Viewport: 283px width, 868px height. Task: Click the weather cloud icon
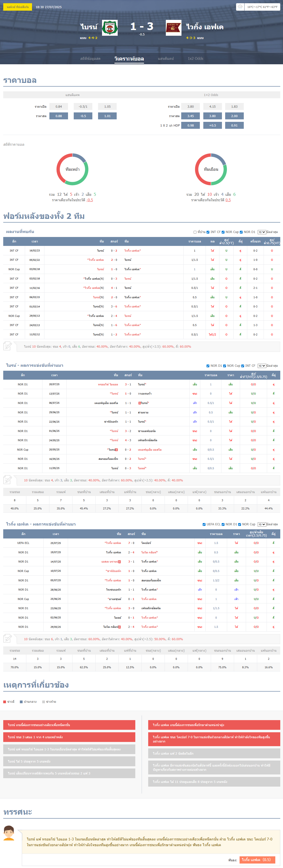coord(240,7)
